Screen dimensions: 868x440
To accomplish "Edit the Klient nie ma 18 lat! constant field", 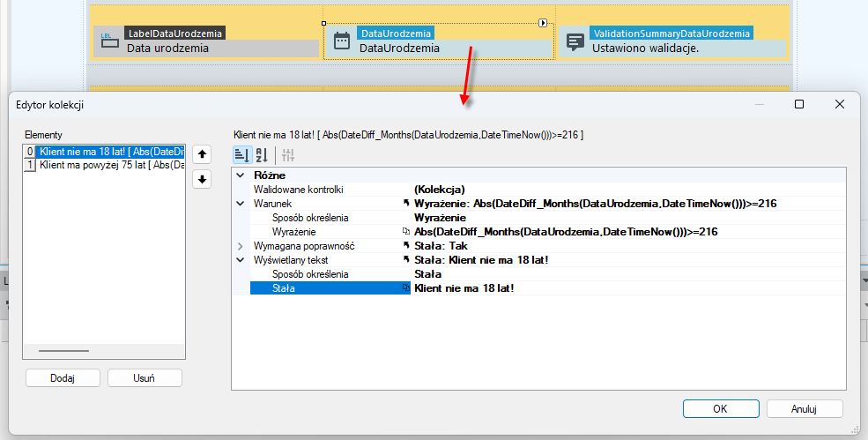I will 629,288.
